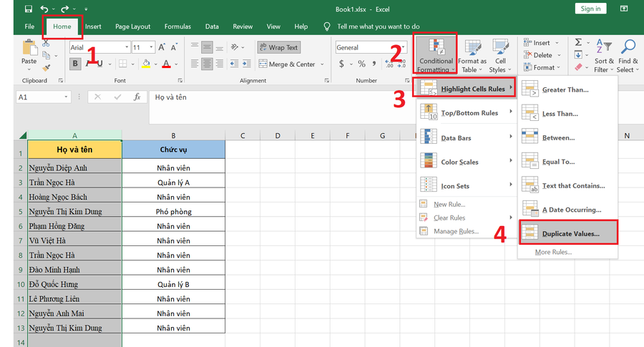Redo the last action
644x347 pixels.
click(64, 9)
